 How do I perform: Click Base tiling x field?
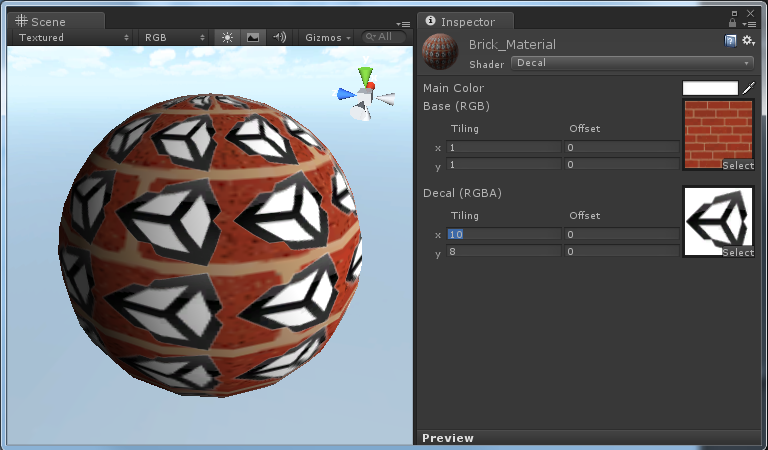(504, 147)
